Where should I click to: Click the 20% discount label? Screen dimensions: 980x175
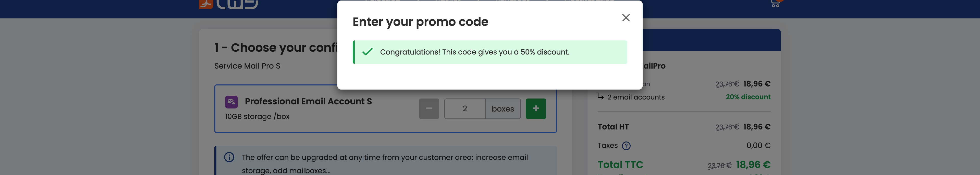tap(748, 97)
